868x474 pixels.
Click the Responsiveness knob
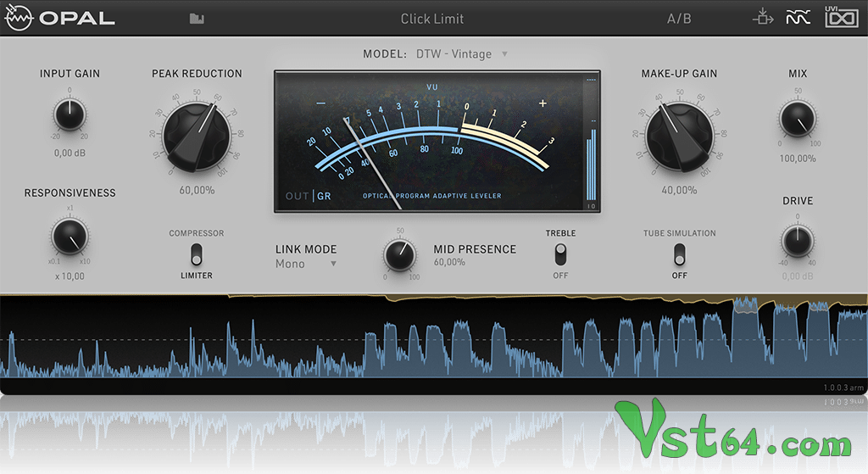coord(70,236)
